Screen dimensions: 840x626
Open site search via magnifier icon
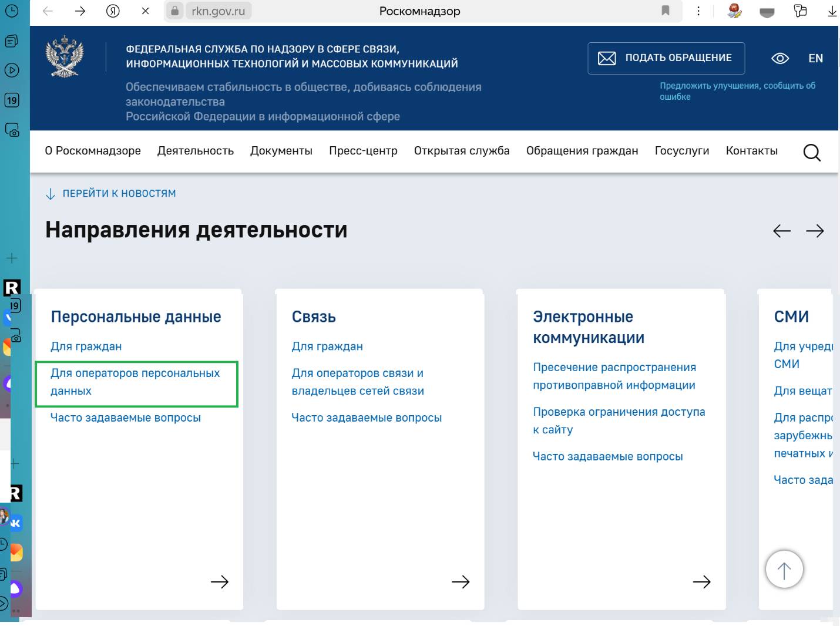(811, 153)
